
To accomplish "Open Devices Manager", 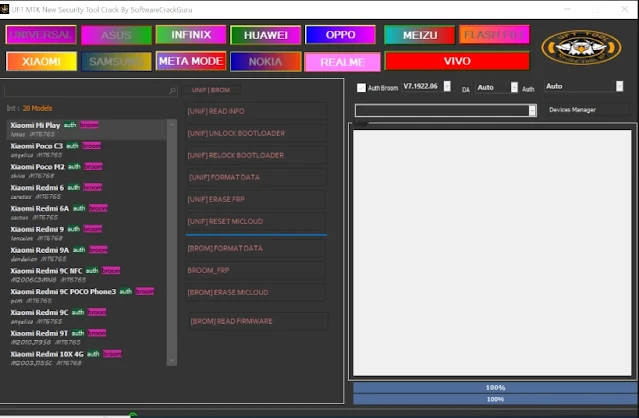I will pos(588,110).
